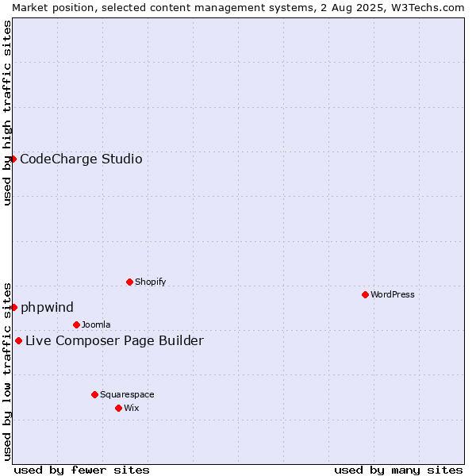Click the Shopify red data point
Image resolution: width=476 pixels, height=476 pixels.
pos(129,282)
